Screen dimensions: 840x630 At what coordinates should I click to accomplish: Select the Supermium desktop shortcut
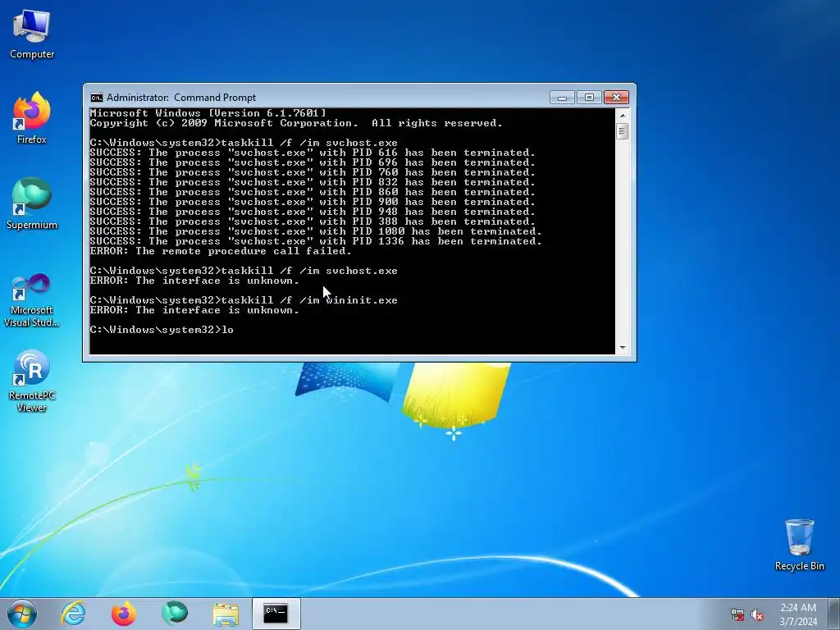32,203
